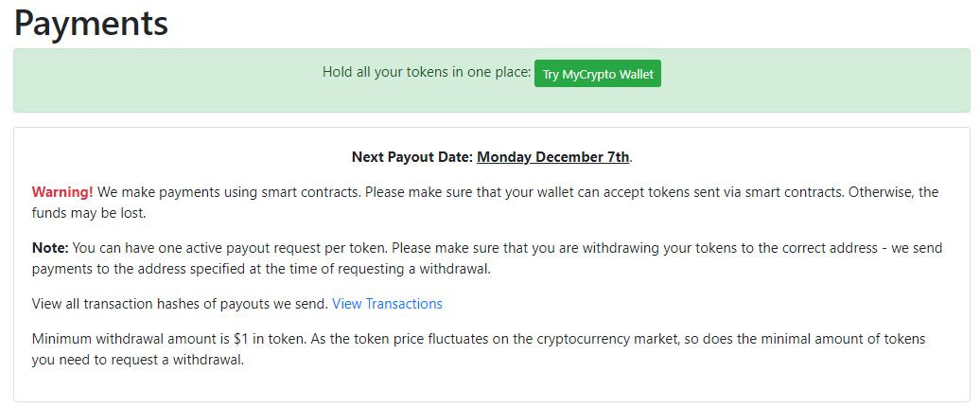Click the "payments to the address specified" line
The image size is (980, 408).
pos(189,269)
